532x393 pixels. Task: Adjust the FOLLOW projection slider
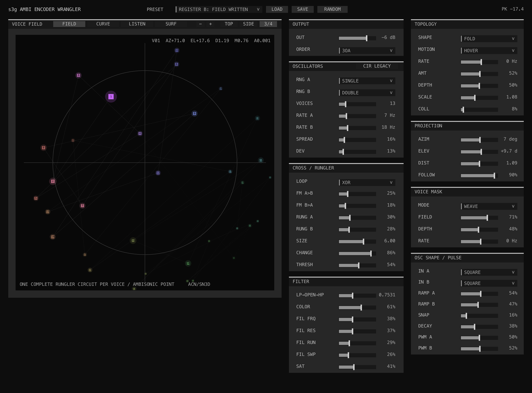coord(479,176)
